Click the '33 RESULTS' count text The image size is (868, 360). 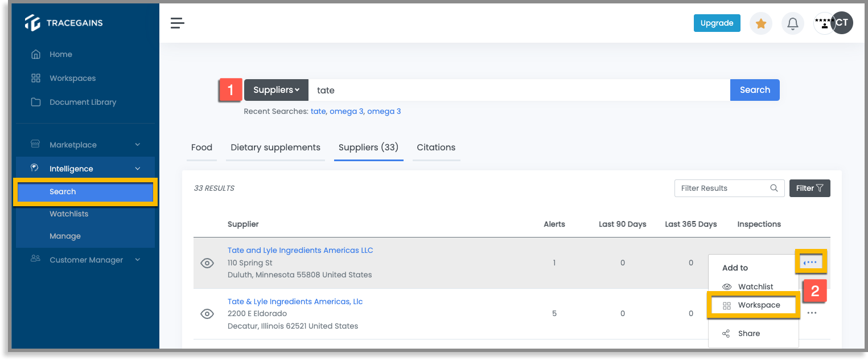pos(214,189)
